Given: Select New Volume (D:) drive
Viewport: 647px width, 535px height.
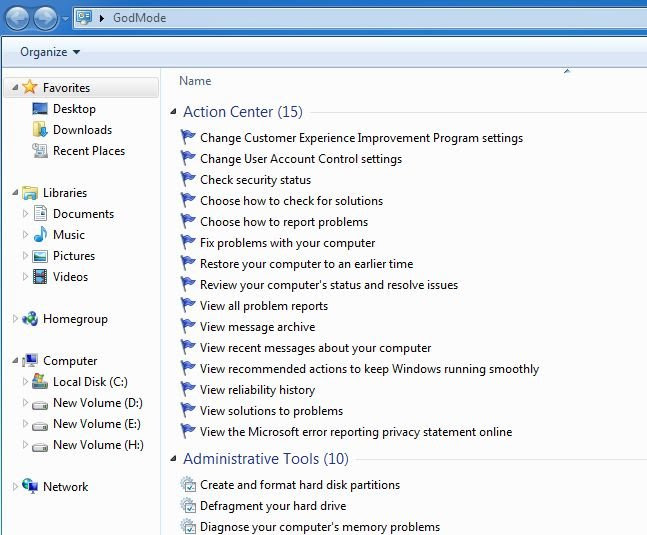Looking at the screenshot, I should pyautogui.click(x=98, y=403).
